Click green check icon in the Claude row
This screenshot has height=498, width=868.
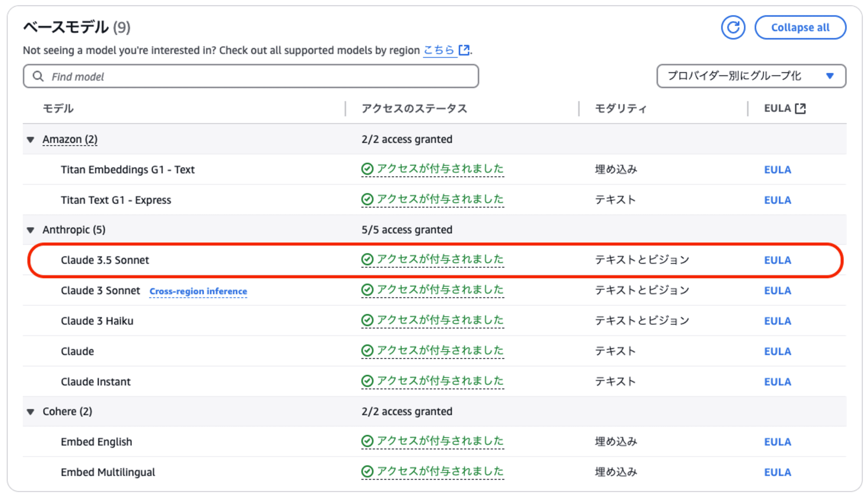(x=367, y=351)
